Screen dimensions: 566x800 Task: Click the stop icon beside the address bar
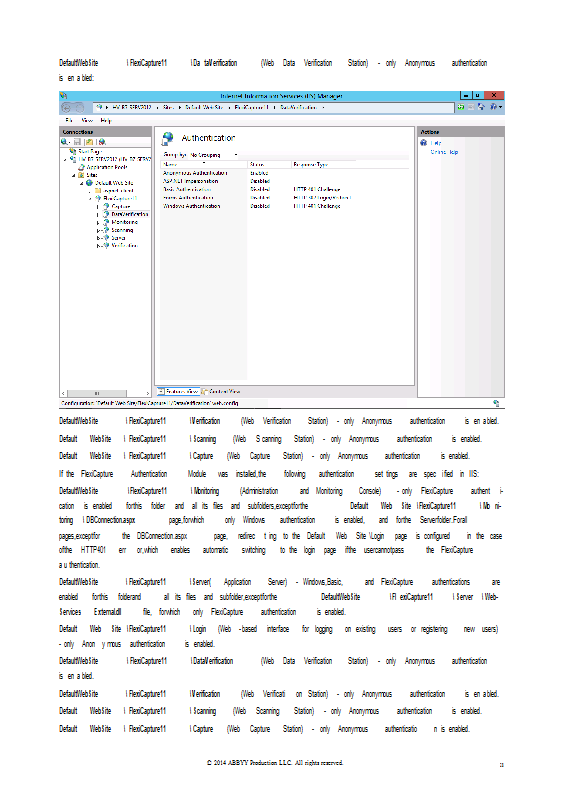tap(471, 107)
